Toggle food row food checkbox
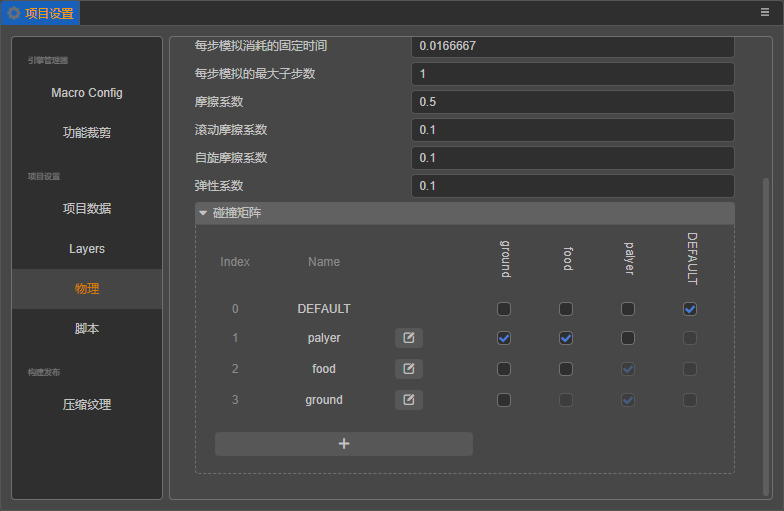 click(x=566, y=369)
